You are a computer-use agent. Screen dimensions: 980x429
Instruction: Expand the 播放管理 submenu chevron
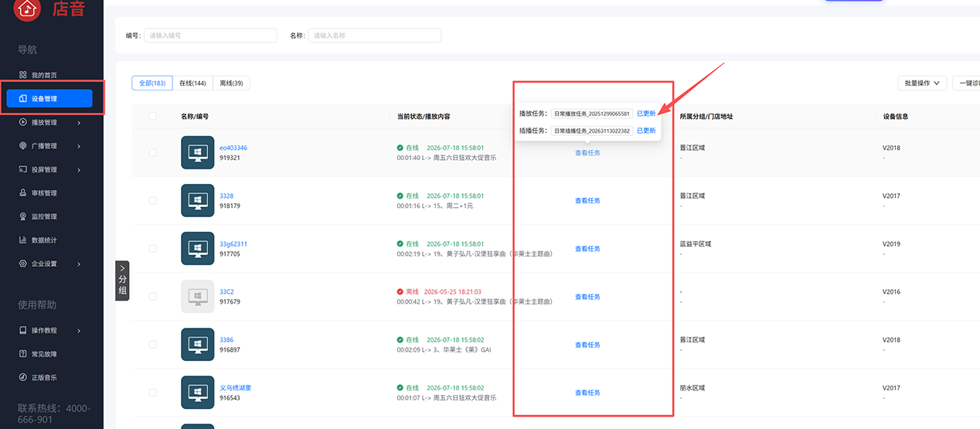79,122
